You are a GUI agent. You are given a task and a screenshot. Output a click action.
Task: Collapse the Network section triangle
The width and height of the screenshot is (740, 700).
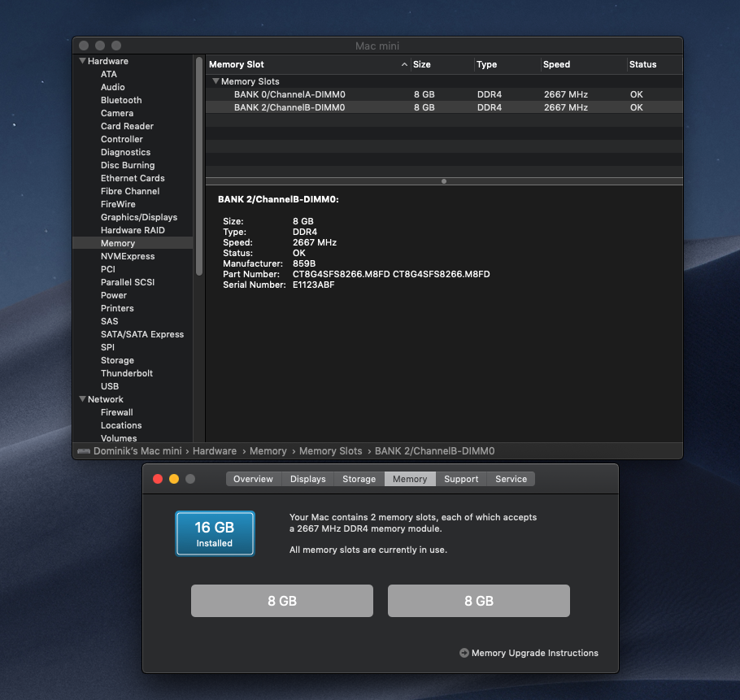[83, 399]
